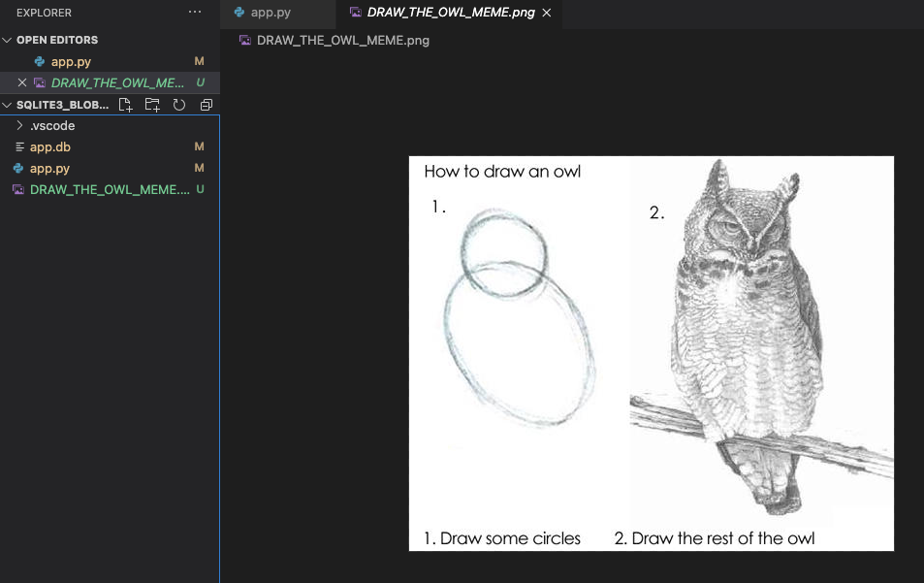Click U status badge of DRAW_THE_OWL_MEME in tree
The image size is (924, 583).
201,189
